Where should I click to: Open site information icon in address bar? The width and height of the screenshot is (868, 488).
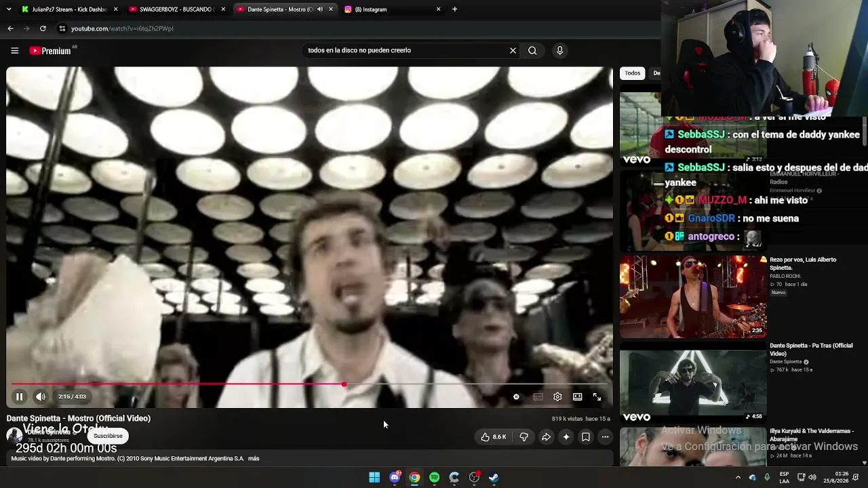(62, 28)
